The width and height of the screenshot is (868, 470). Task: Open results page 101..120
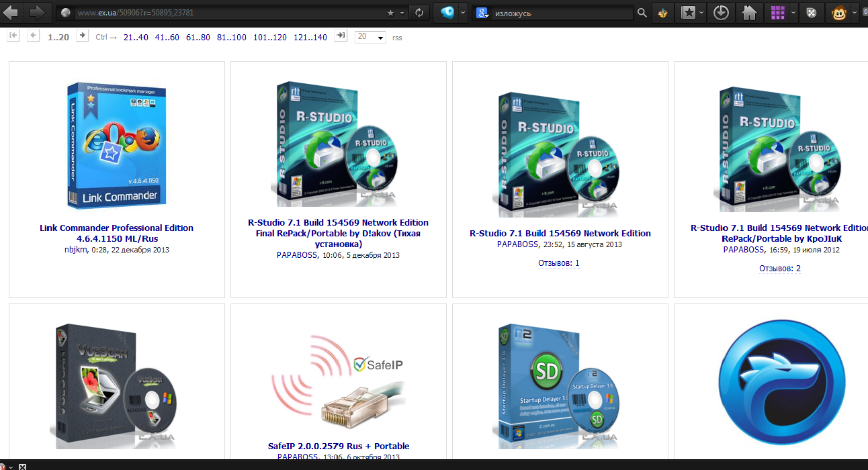tap(270, 38)
